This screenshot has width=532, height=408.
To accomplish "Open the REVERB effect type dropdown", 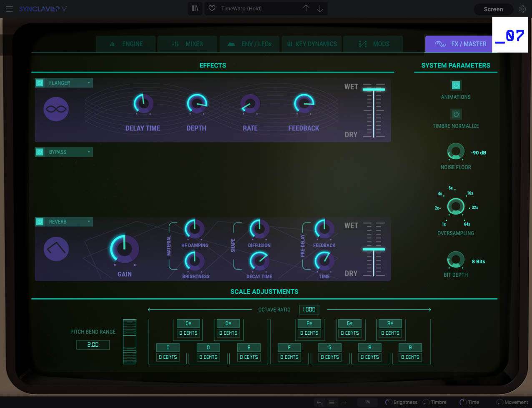I will click(88, 221).
